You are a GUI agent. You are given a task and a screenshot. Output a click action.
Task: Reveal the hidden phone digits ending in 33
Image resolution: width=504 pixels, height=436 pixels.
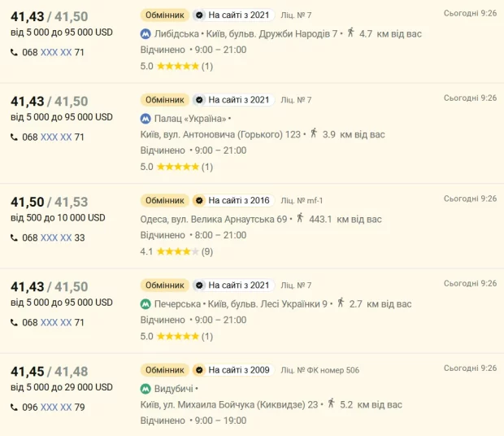pos(56,238)
